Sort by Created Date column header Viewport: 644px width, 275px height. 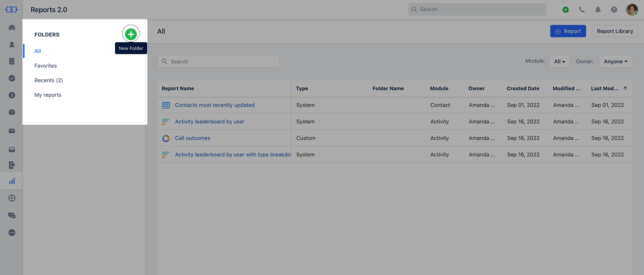[523, 88]
